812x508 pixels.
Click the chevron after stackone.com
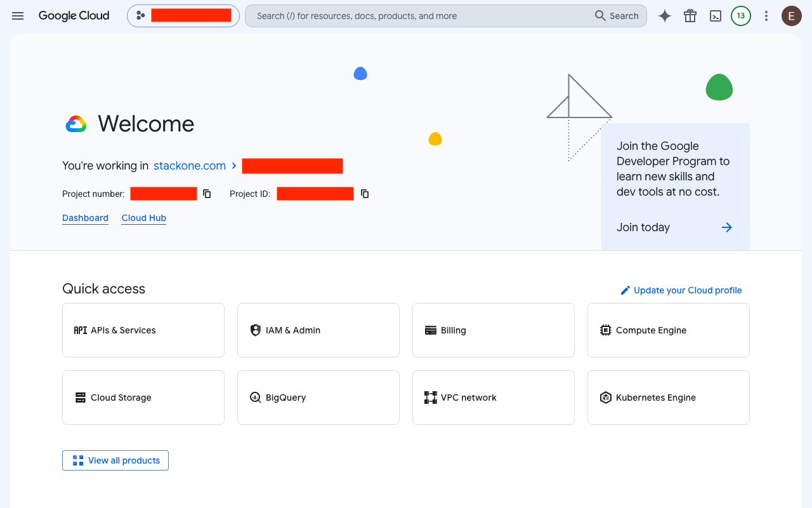(234, 166)
